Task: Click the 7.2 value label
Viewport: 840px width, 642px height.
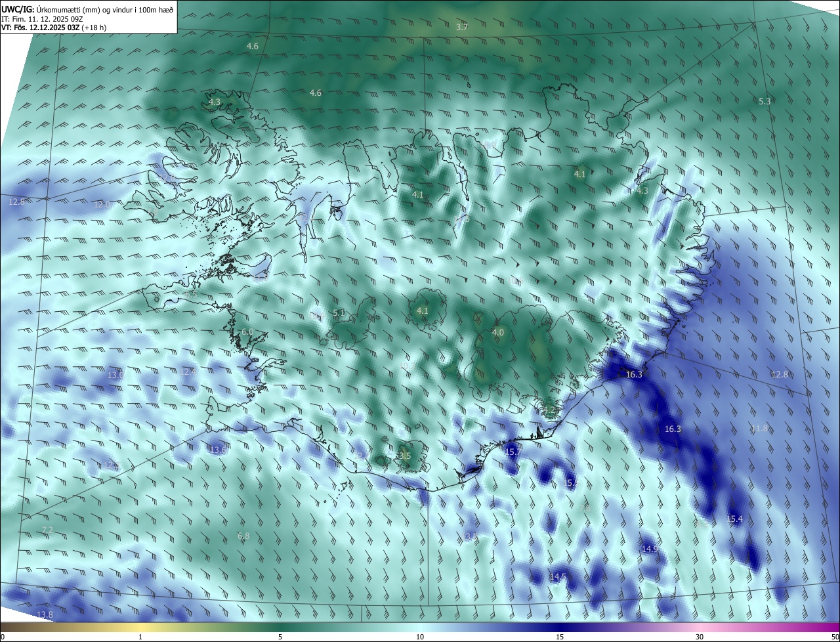Action: pos(47,530)
